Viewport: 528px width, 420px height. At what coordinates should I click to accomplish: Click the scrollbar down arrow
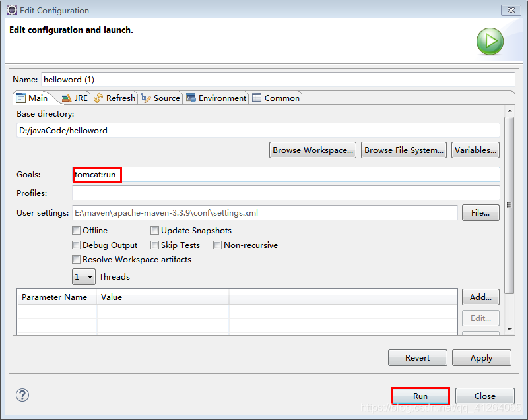point(510,329)
